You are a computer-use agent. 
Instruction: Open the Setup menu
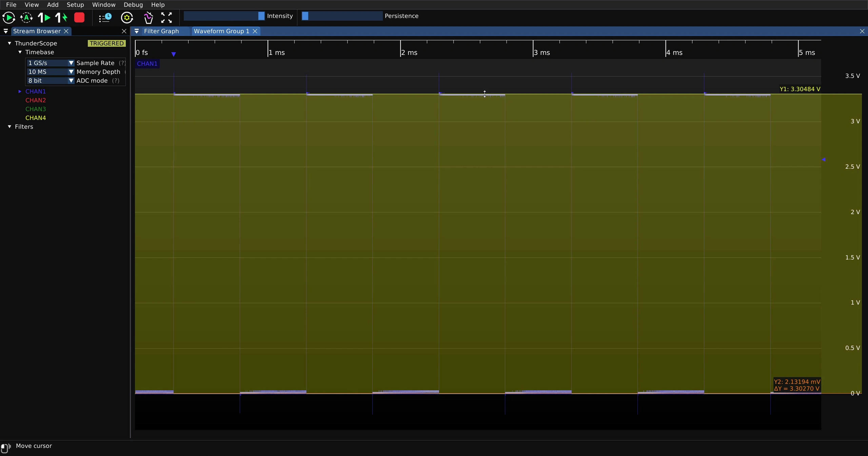click(x=75, y=5)
